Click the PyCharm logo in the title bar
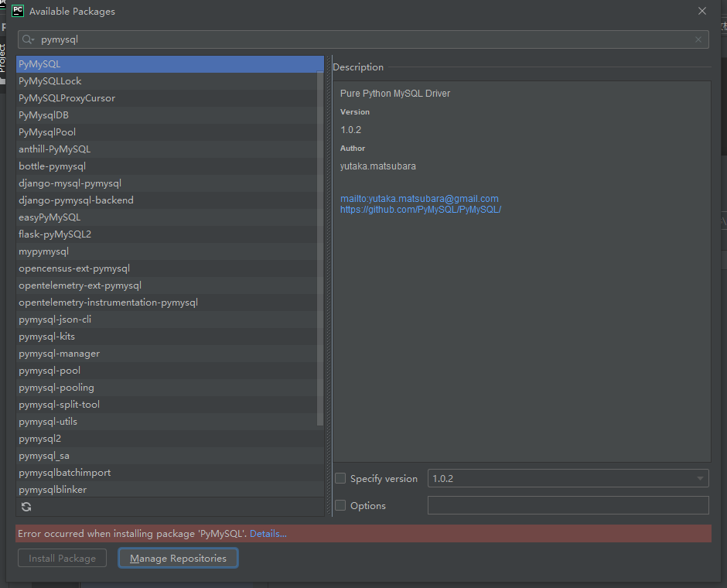Screen dimensions: 727x588 tap(18, 11)
